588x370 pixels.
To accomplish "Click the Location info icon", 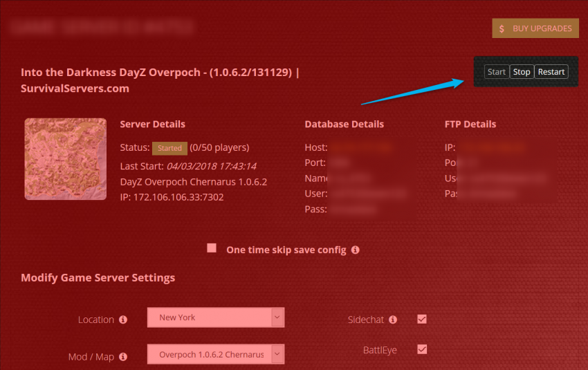I will click(123, 320).
